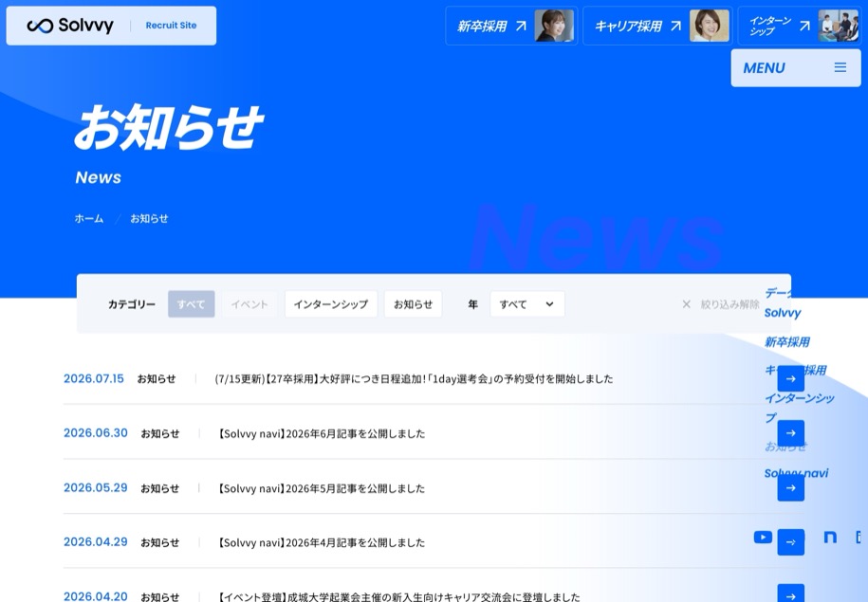
Task: Open the 1day選考会 予約受付 news article
Action: (414, 379)
